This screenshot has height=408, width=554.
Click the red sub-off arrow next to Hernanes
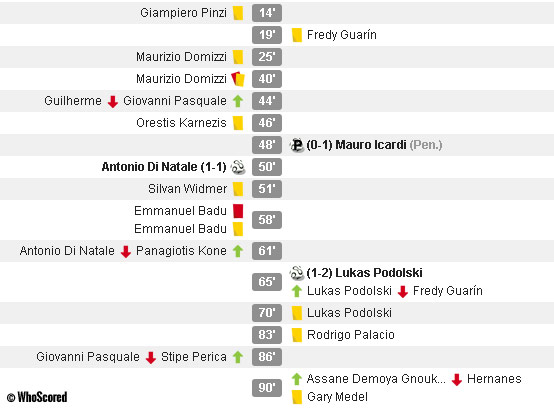(x=457, y=379)
